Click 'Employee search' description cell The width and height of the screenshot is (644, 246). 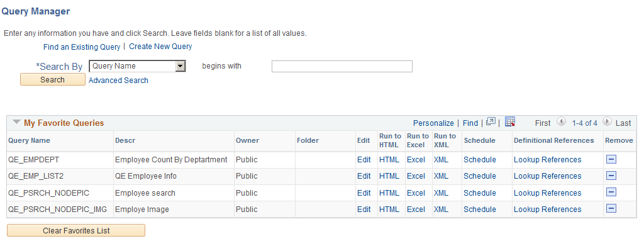145,193
